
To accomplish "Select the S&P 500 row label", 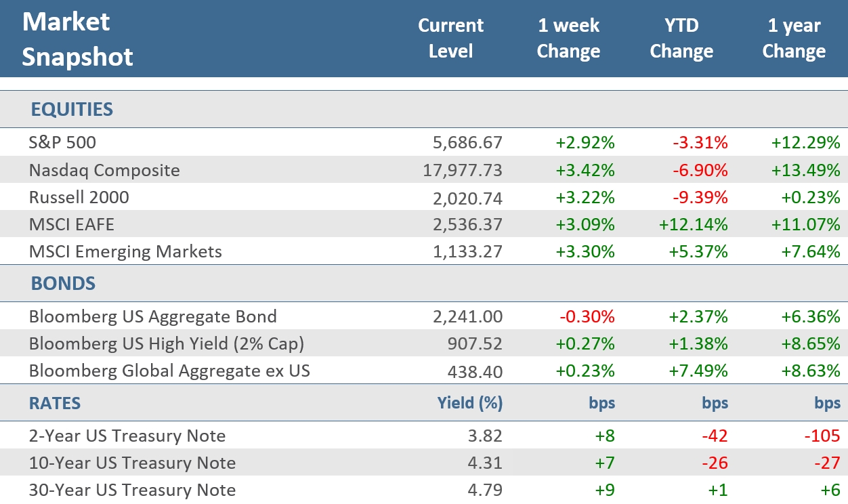I will click(x=62, y=143).
